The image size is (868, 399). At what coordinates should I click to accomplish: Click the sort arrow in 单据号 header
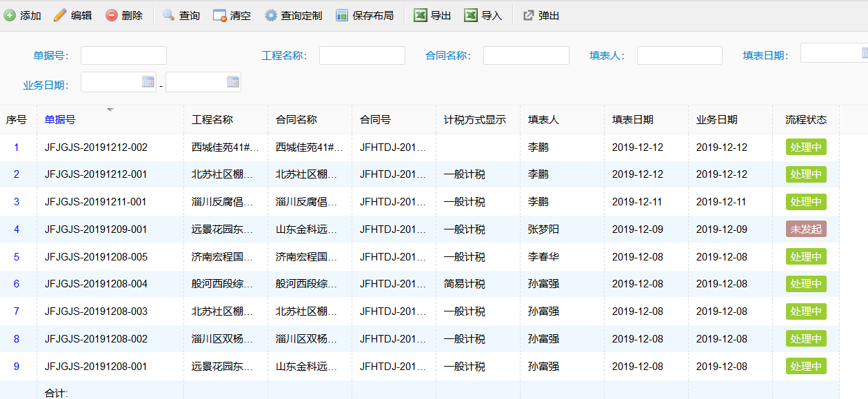click(110, 110)
